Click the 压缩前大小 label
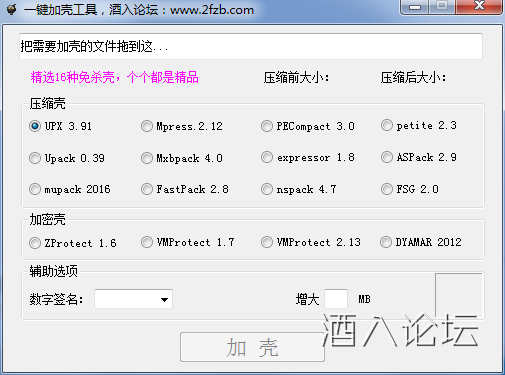 tap(296, 78)
